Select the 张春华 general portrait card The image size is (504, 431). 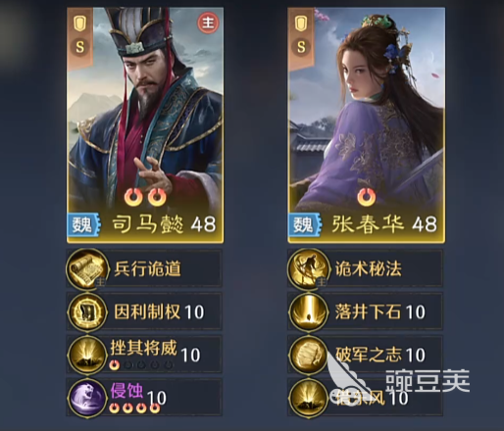367,125
